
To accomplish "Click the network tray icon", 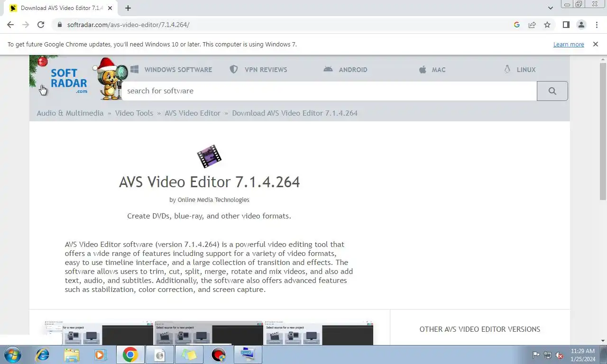I will 548,355.
